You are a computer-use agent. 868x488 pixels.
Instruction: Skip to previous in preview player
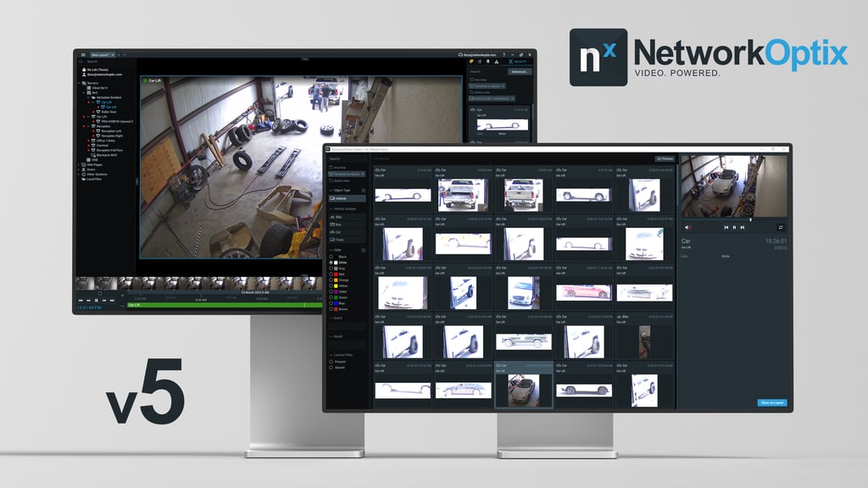pyautogui.click(x=726, y=227)
